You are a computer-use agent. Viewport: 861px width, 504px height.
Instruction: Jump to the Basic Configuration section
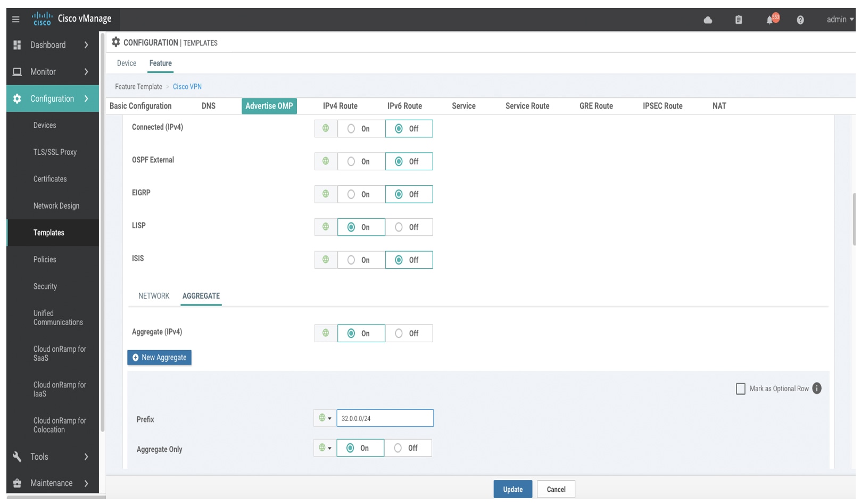click(x=140, y=106)
